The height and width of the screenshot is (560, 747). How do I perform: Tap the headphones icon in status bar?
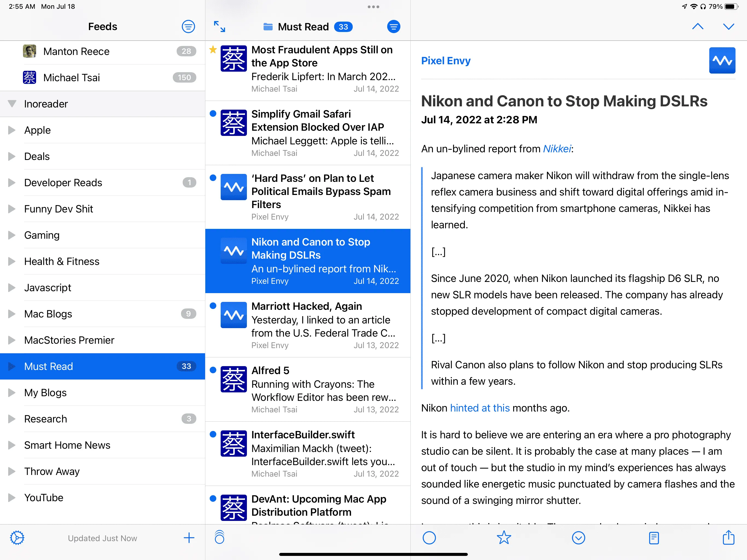[703, 6]
